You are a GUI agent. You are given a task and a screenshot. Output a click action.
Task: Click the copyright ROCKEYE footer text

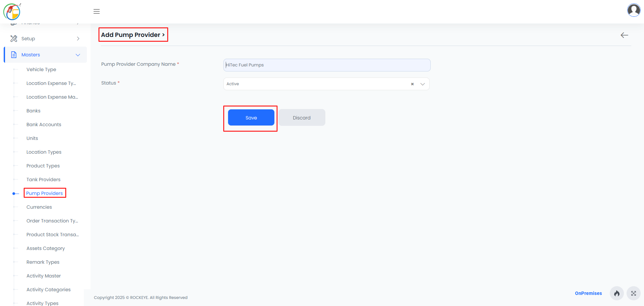[141, 298]
